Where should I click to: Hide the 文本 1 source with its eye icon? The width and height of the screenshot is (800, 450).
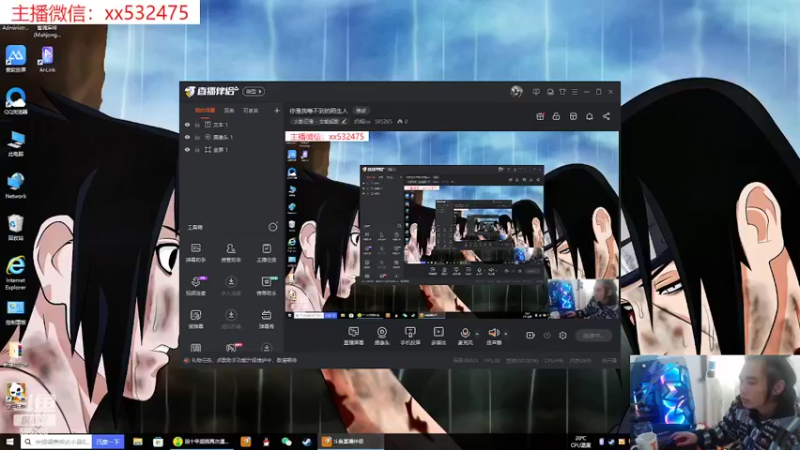[x=187, y=124]
